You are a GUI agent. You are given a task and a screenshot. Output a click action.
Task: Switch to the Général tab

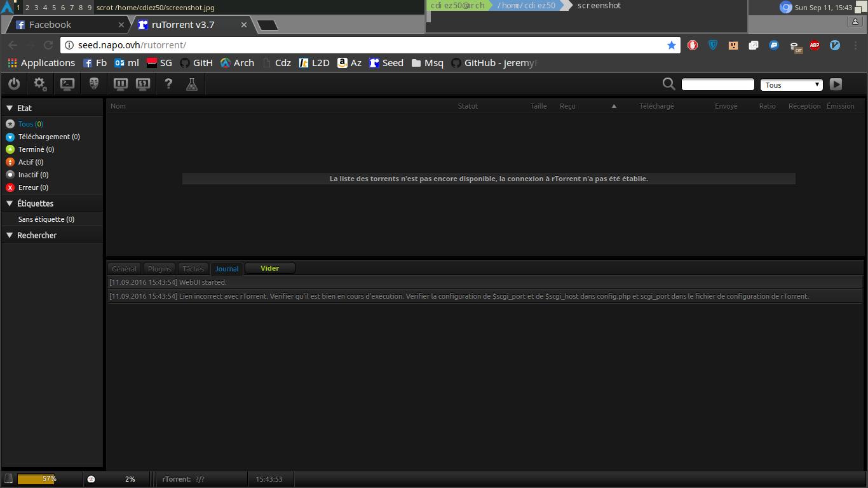click(124, 269)
